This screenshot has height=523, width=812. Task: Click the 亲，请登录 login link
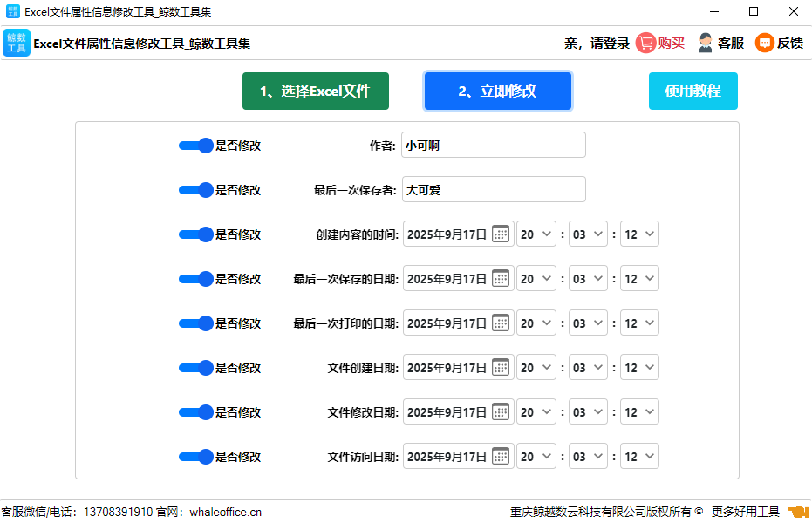[x=597, y=44]
